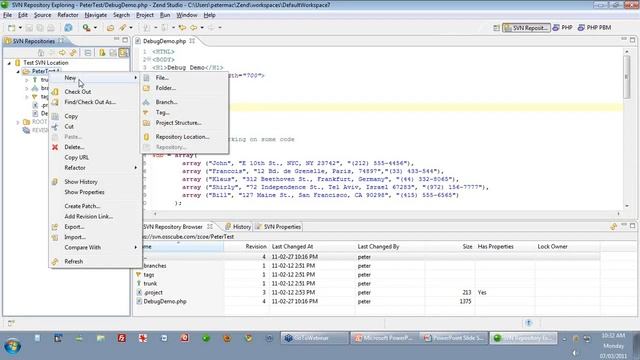Viewport: 640px width, 360px height.
Task: Sort by the Revision column header
Action: pyautogui.click(x=246, y=247)
